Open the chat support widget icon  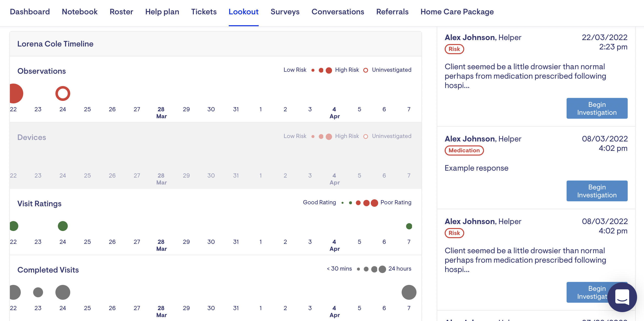pos(622,297)
